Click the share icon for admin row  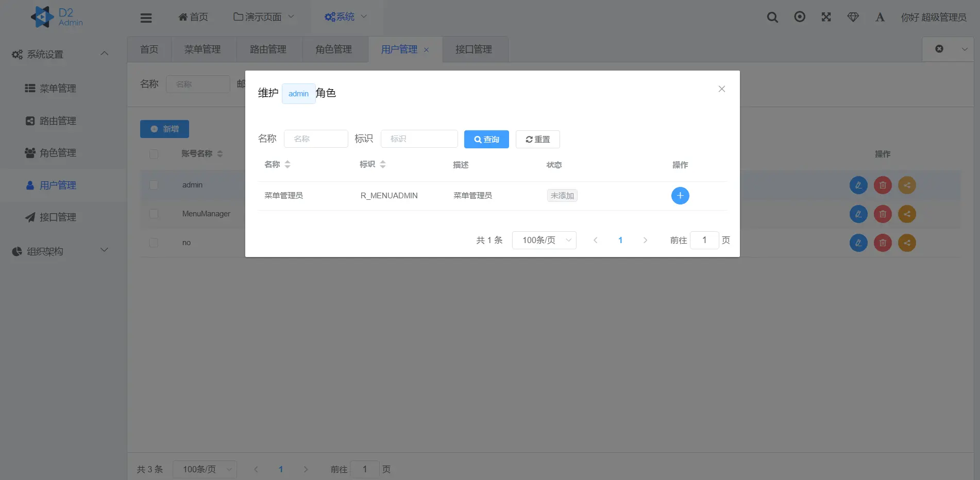point(907,185)
